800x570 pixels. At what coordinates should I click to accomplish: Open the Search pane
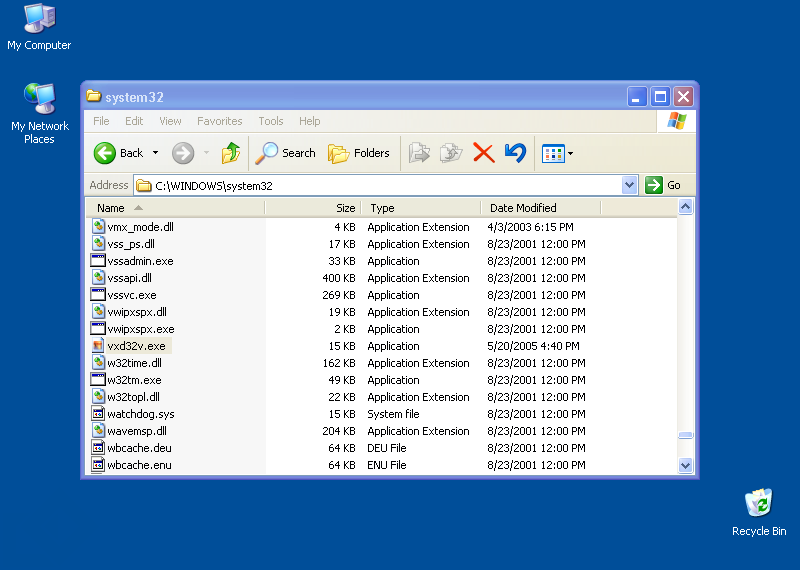pos(285,153)
